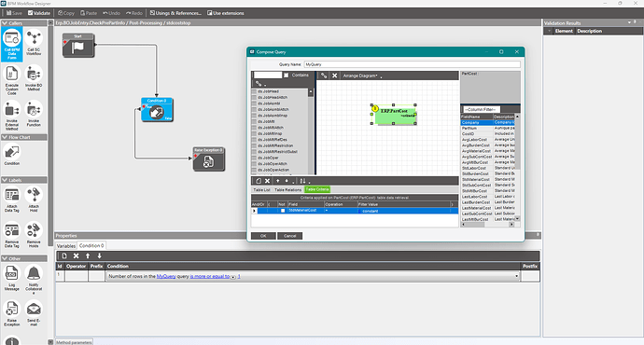Open the Condition row dropdown arrow

[x=516, y=277]
